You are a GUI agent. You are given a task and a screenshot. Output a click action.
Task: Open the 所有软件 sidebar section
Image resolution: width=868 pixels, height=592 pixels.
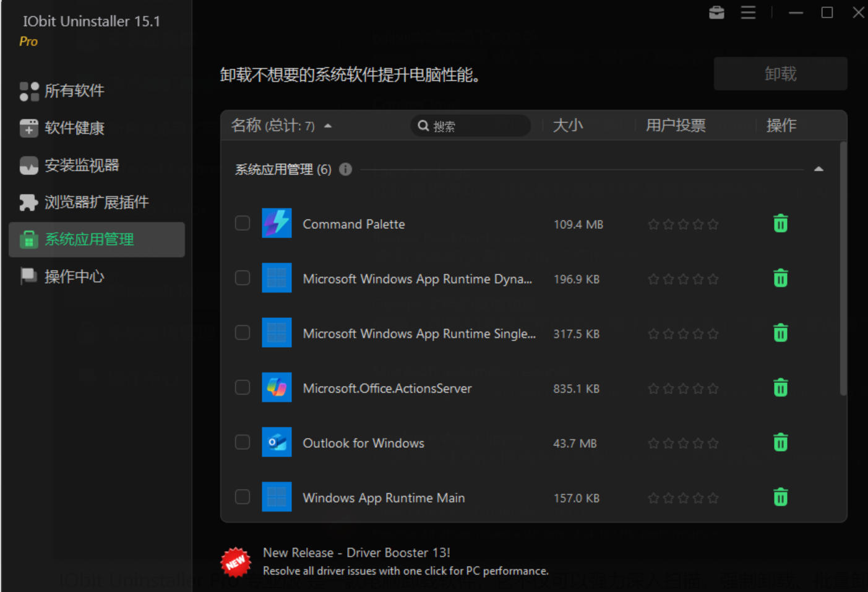point(74,91)
